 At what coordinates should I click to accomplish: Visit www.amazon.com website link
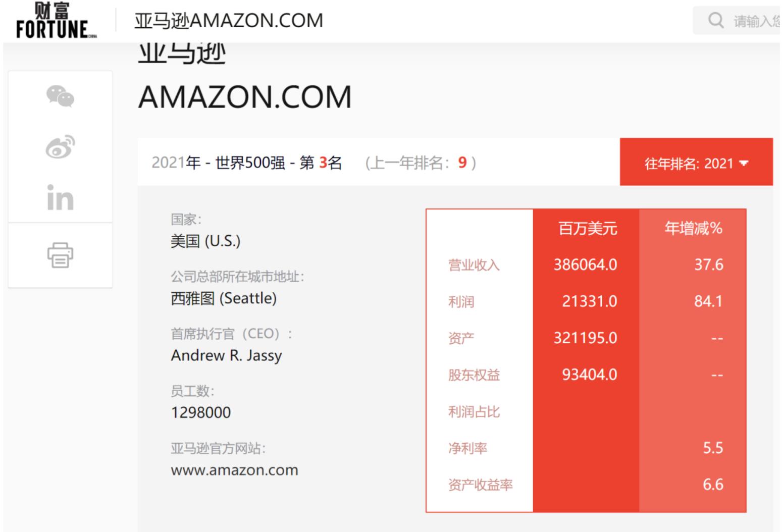234,470
